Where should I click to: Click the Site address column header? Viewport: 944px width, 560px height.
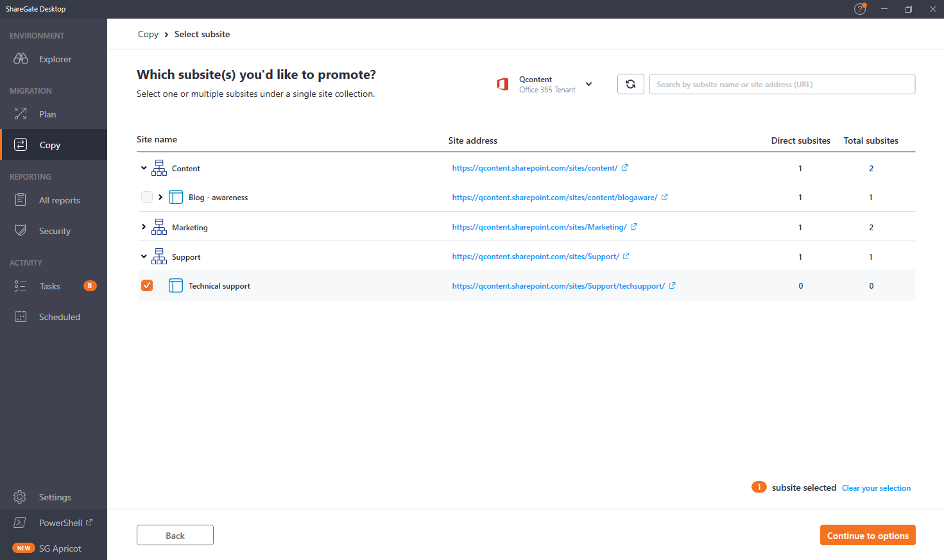pos(472,140)
